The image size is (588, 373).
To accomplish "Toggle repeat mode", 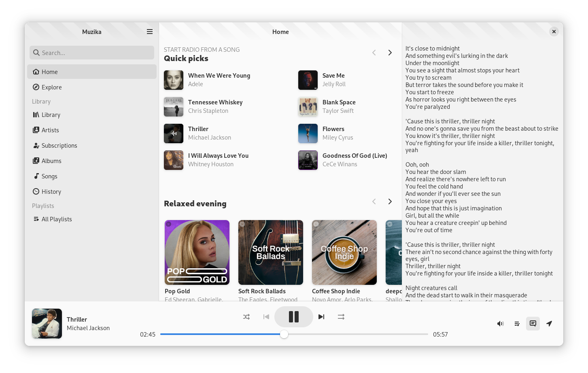I will (341, 317).
